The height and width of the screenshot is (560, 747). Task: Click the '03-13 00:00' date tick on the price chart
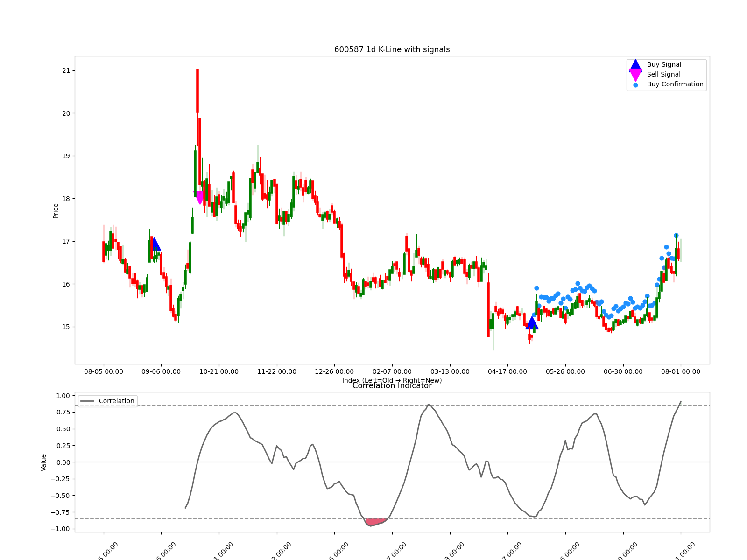click(x=450, y=372)
